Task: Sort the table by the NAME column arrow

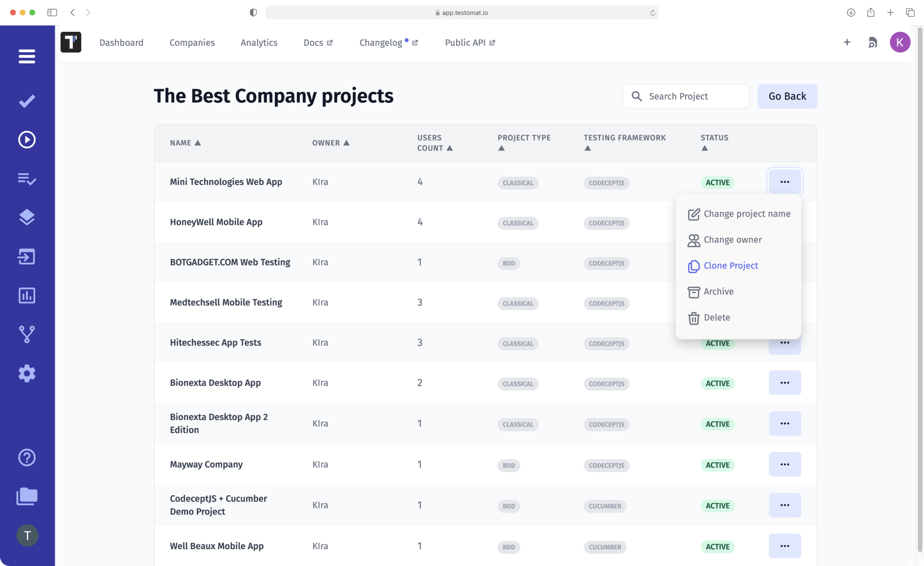Action: (198, 142)
